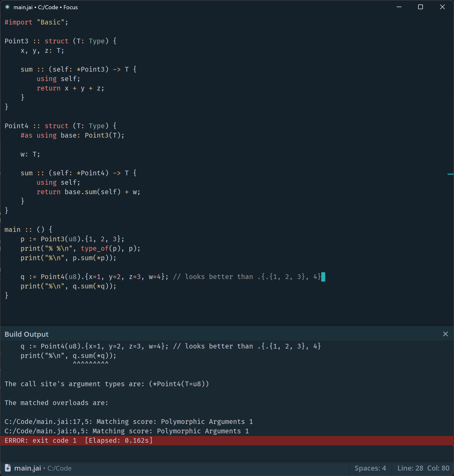This screenshot has height=476, width=454.
Task: Close the Focus editor window
Action: coord(442,7)
